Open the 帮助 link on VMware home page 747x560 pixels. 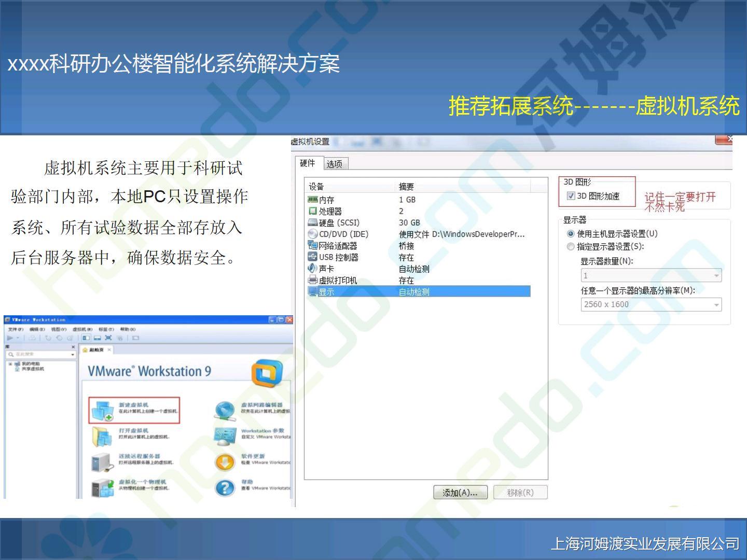click(247, 482)
